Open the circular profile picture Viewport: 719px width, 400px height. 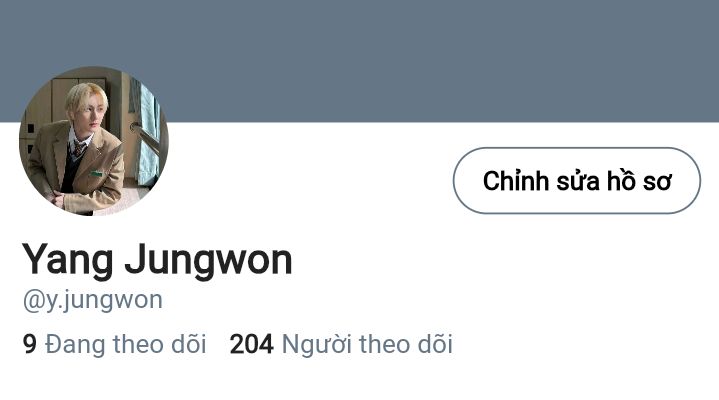click(94, 141)
